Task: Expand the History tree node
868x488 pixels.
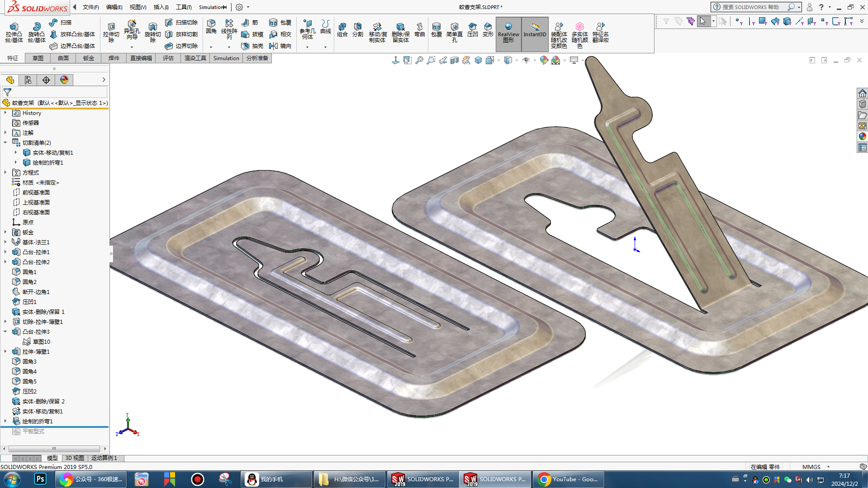Action: click(5, 113)
